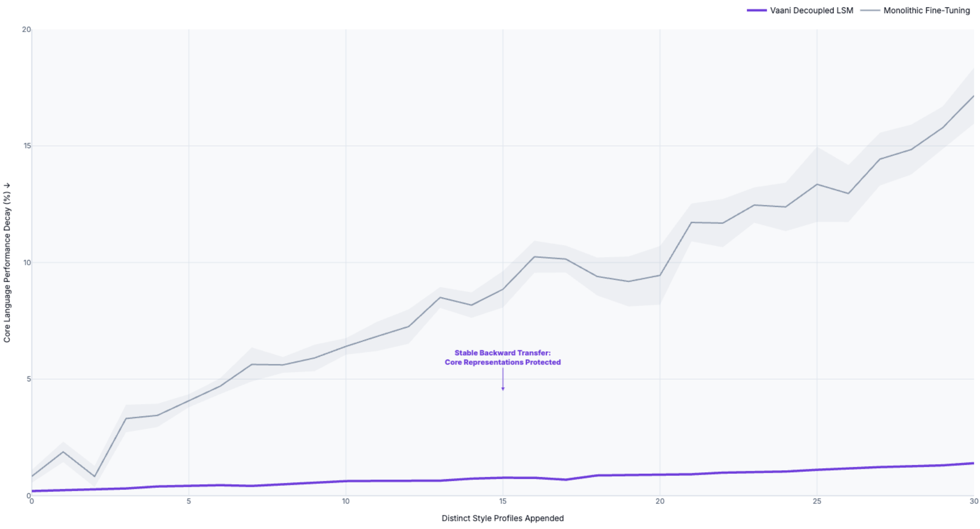The image size is (980, 529).
Task: Click y-axis tick label 5
Action: (x=29, y=379)
